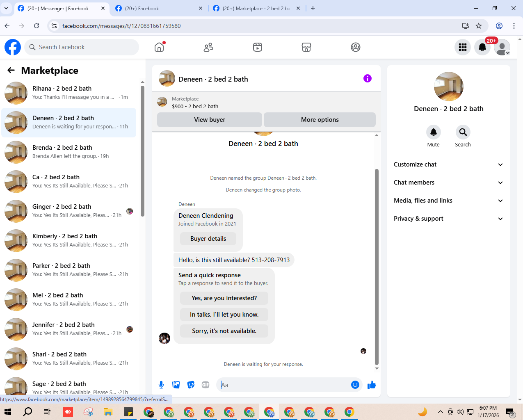Open the Chrome tab search dropdown
This screenshot has height=420, width=523.
tap(6, 8)
